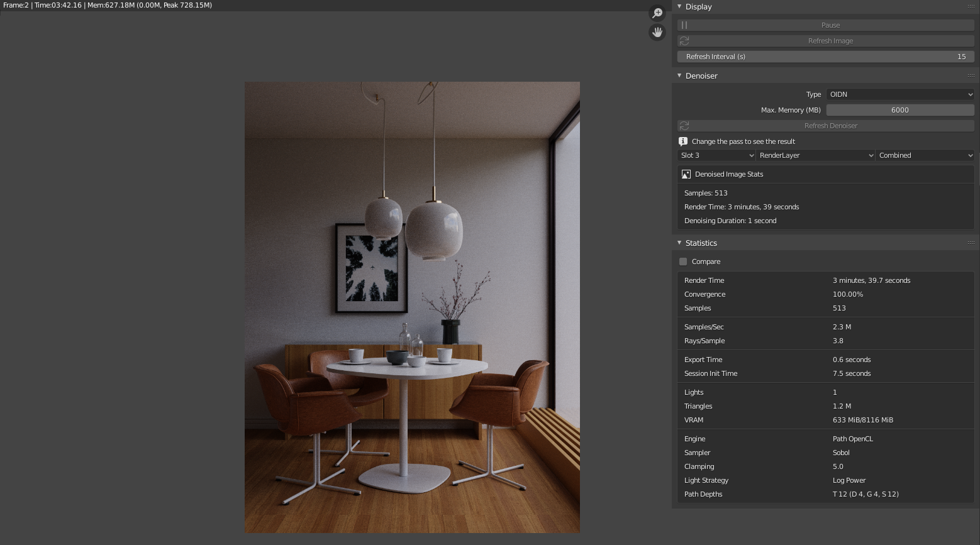Open the RenderLayer dropdown

coord(815,155)
